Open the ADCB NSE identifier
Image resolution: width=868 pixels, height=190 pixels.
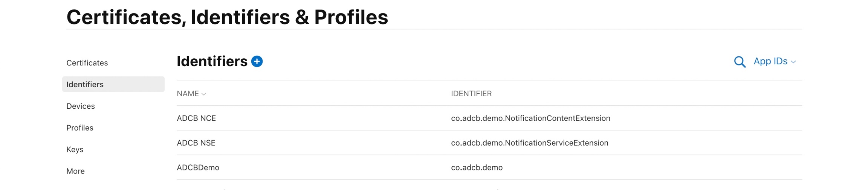[x=196, y=143]
